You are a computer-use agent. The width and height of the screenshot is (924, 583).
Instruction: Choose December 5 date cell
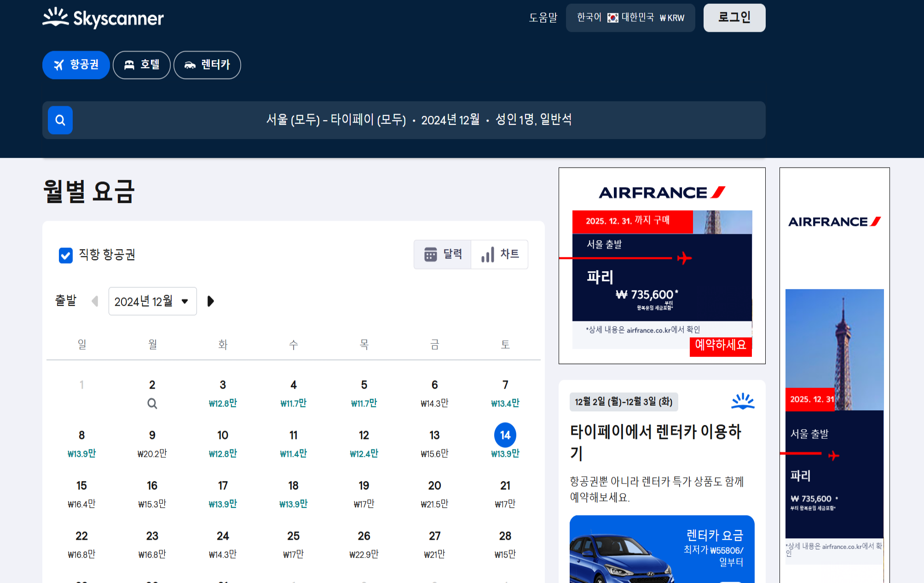(x=364, y=394)
